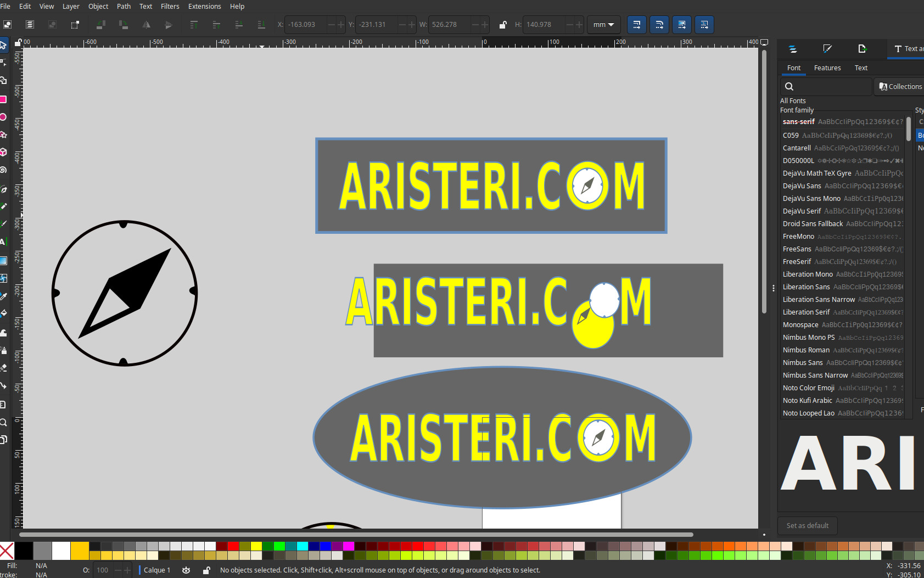Click the Select all objects toolbar icon

pos(8,25)
